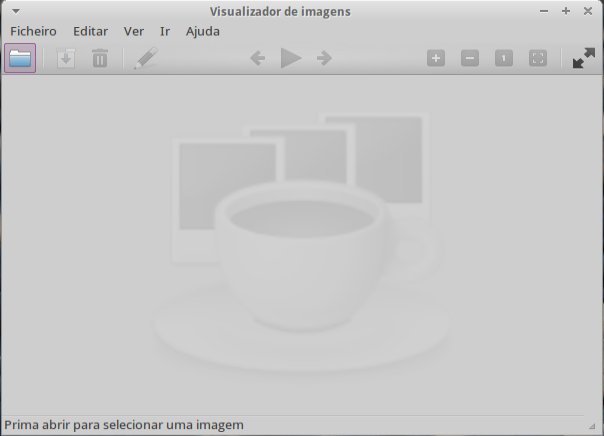604x436 pixels.
Task: Fit image to window icon
Action: coord(538,58)
